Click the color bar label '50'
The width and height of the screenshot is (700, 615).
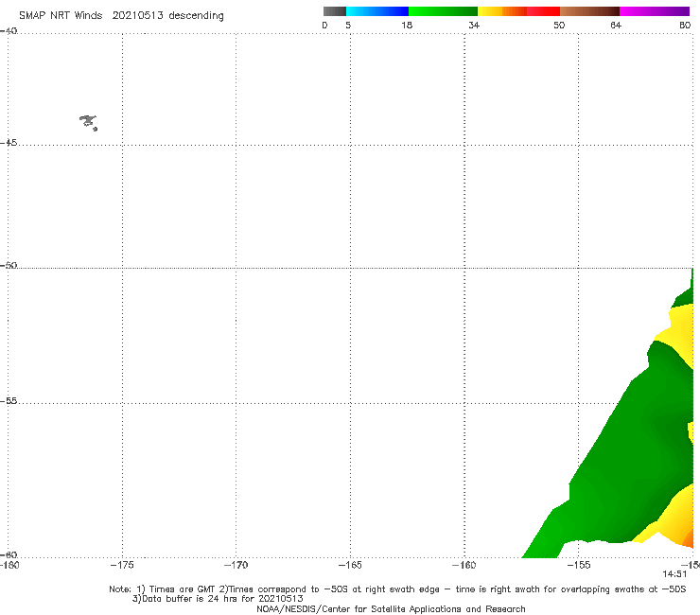(559, 25)
